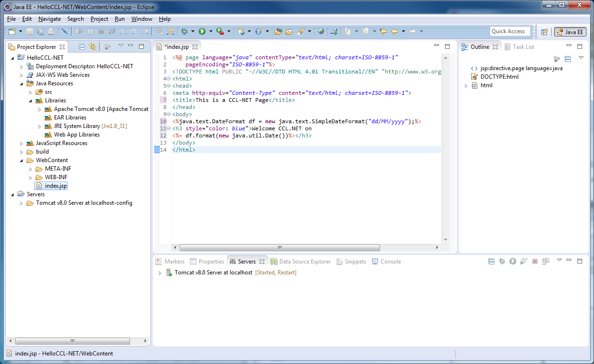This screenshot has height=364, width=594.
Task: Click the Debug bug icon in toolbar
Action: click(185, 31)
